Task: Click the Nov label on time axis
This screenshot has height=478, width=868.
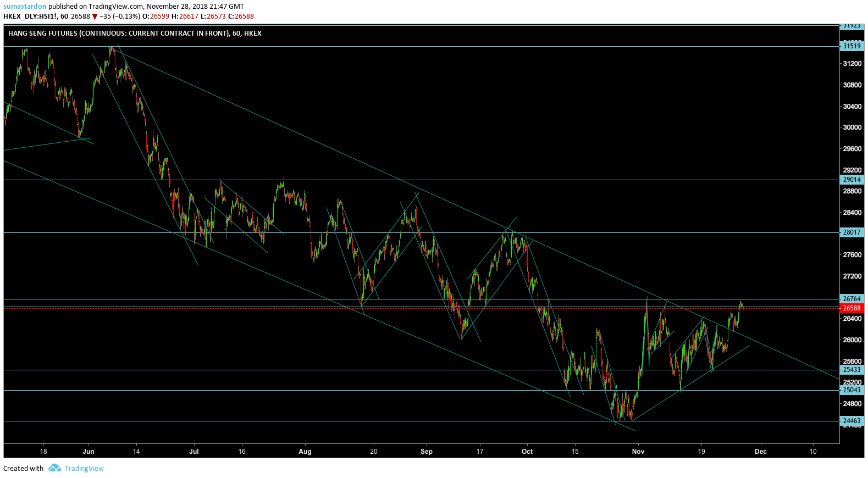Action: click(x=638, y=452)
